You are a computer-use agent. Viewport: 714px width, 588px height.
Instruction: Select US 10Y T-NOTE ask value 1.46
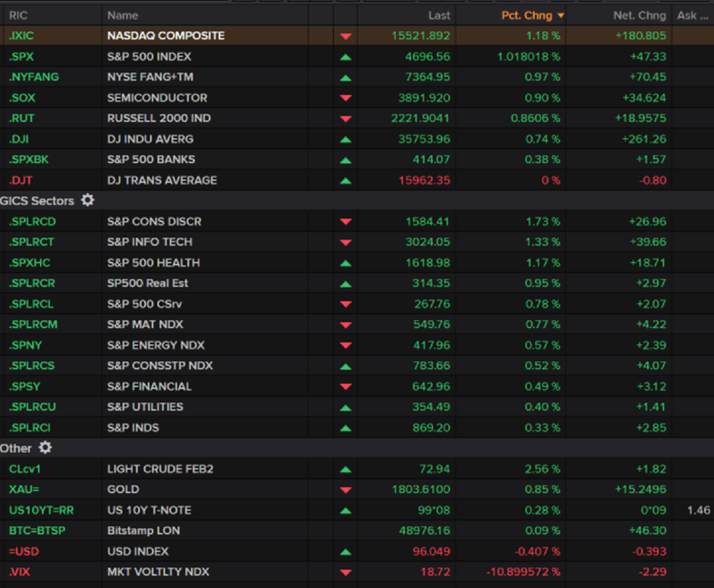tap(698, 510)
